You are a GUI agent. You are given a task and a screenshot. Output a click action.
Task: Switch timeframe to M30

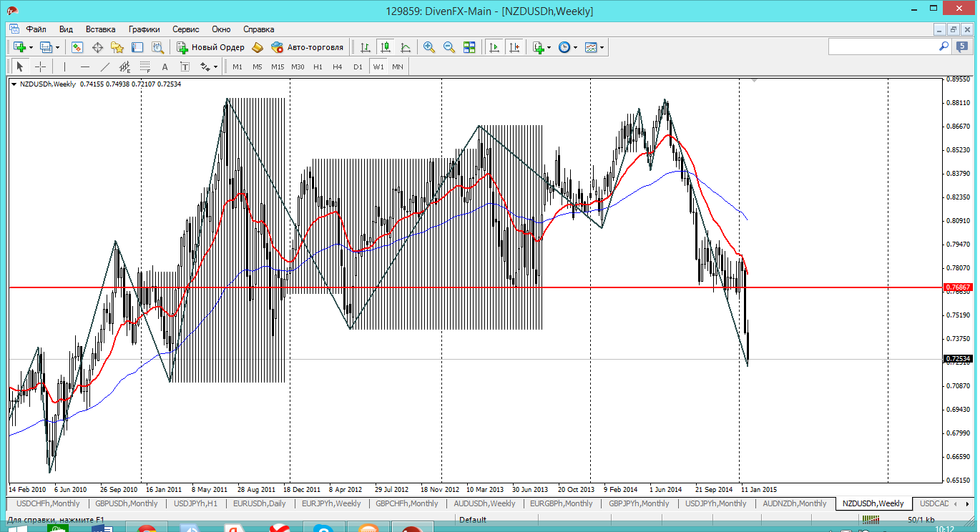coord(298,66)
